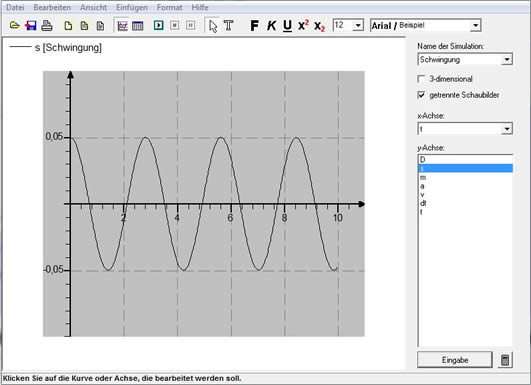This screenshot has width=531, height=385.
Task: Select v in the y-Achse list
Action: 465,195
